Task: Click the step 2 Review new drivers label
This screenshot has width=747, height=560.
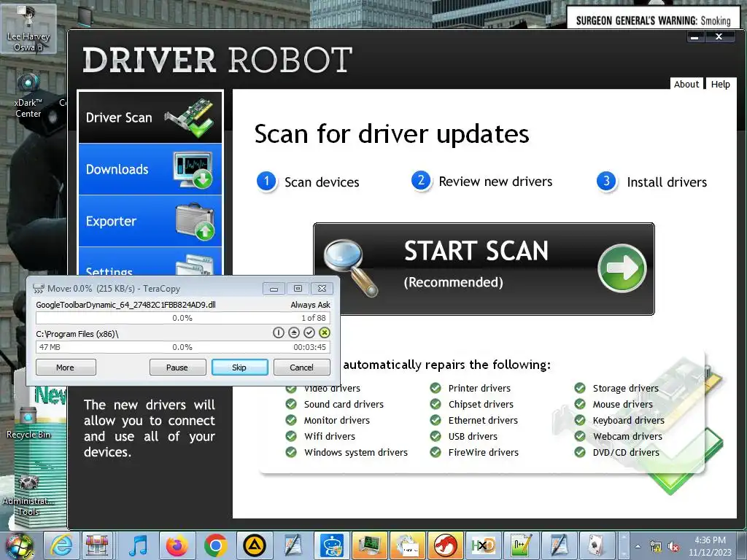Action: pyautogui.click(x=495, y=182)
